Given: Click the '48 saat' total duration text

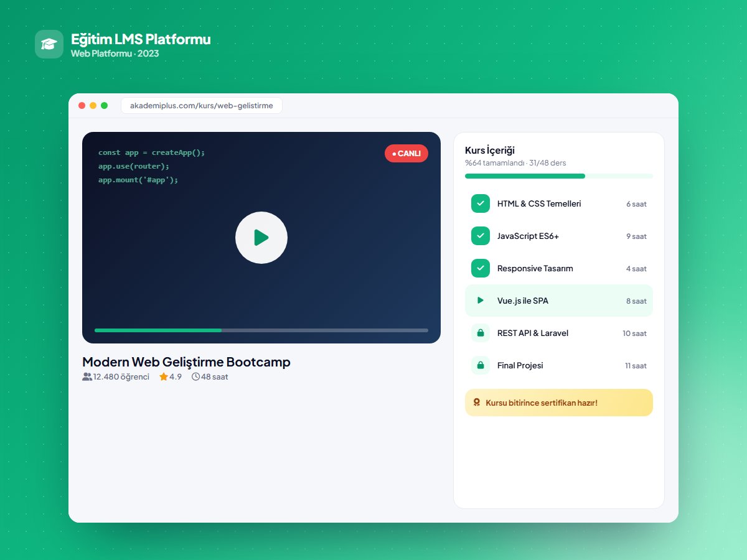Looking at the screenshot, I should click(x=215, y=376).
